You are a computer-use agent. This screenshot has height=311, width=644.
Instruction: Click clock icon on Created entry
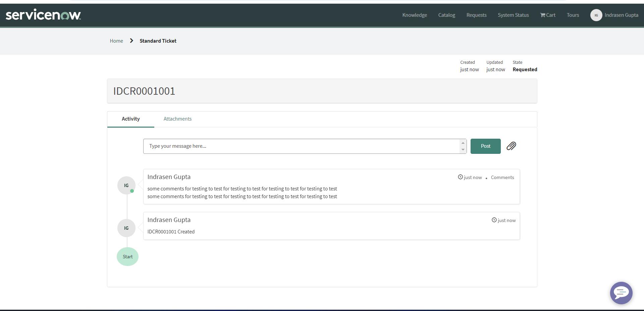coord(494,220)
